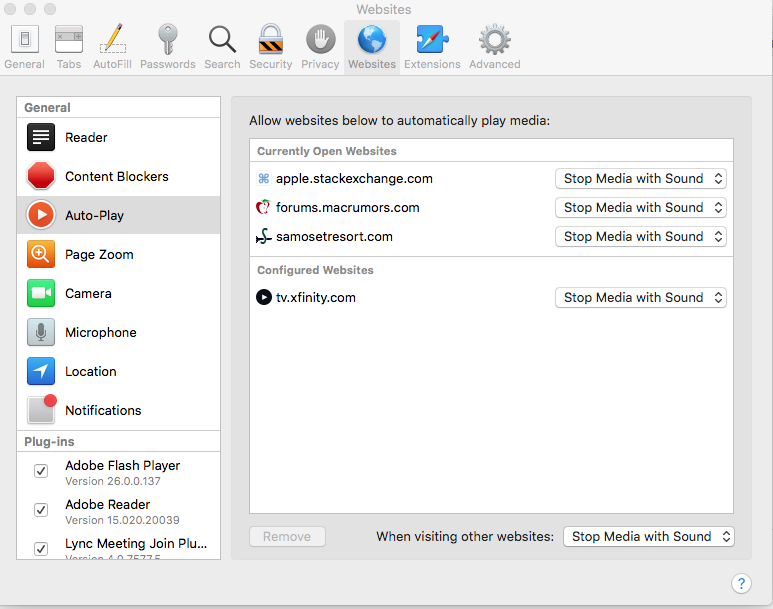Open the 'When visiting other websites' dropdown
This screenshot has height=609, width=773.
pyautogui.click(x=648, y=537)
